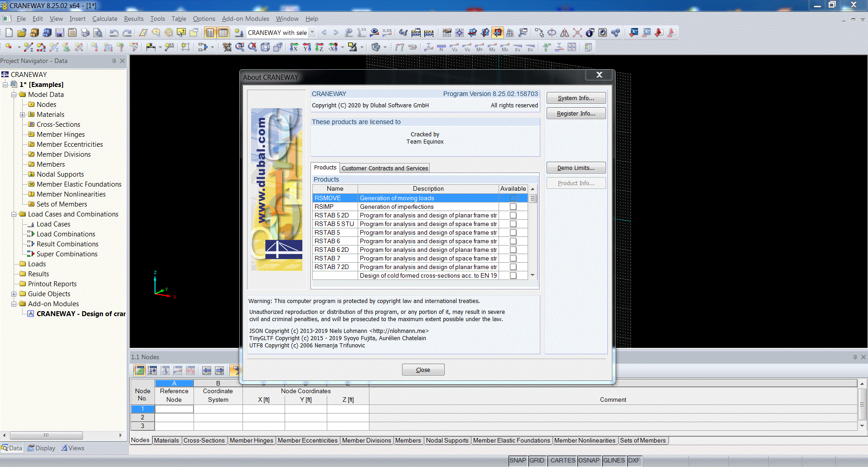Toggle the OSNAP status bar button
The image size is (868, 467).
[x=589, y=460]
